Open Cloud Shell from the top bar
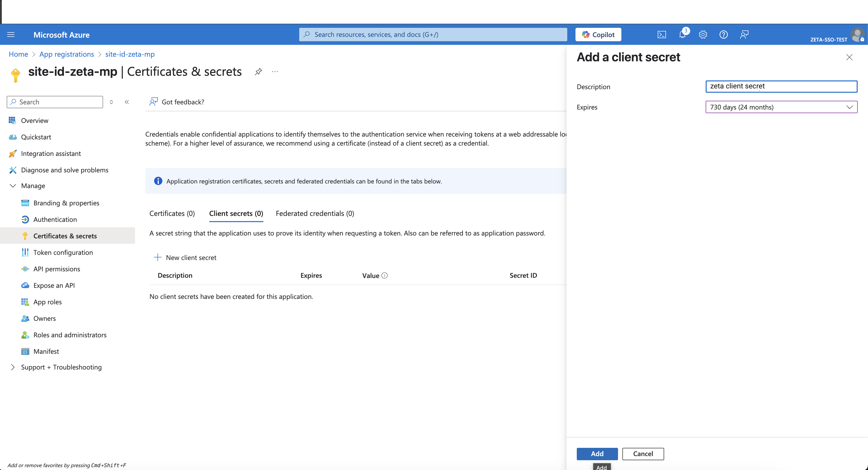The height and width of the screenshot is (470, 868). (662, 34)
